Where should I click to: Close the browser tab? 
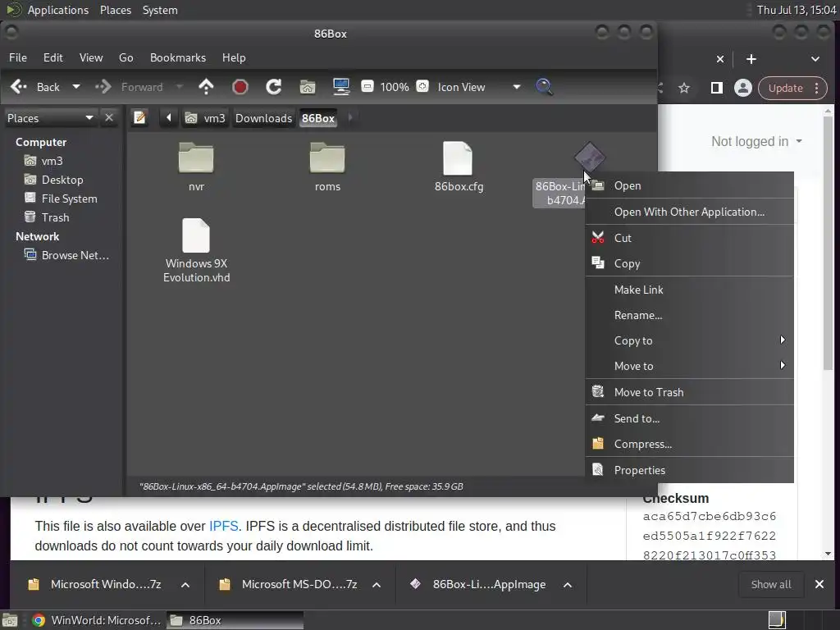point(720,59)
